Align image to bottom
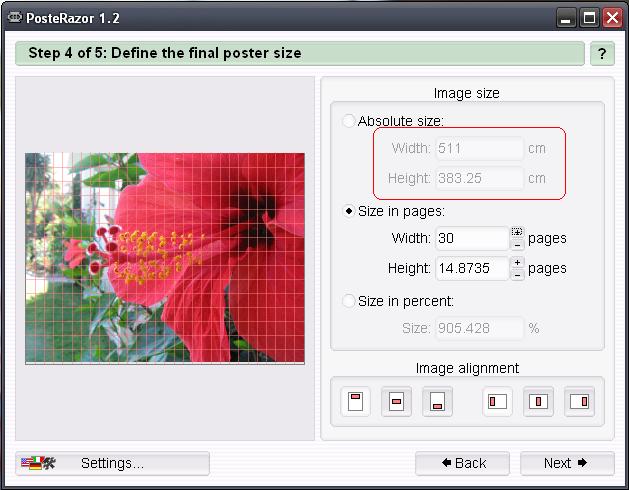 (x=437, y=401)
